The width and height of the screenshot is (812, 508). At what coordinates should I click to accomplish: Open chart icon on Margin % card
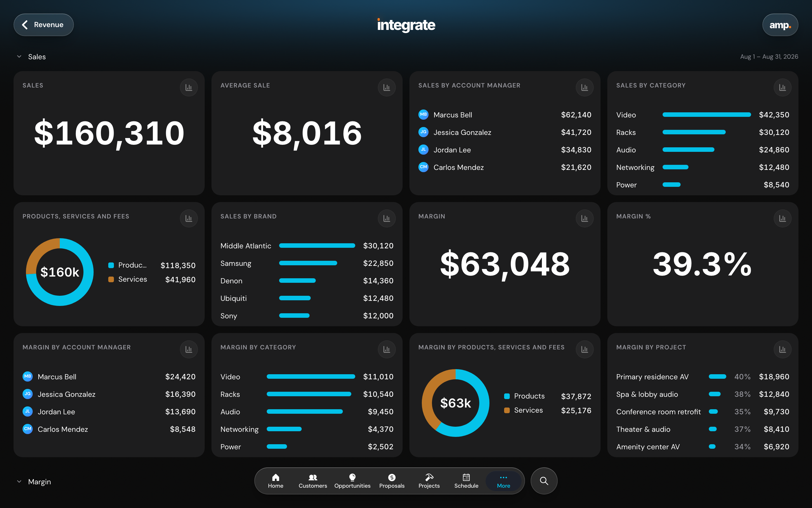[782, 219]
